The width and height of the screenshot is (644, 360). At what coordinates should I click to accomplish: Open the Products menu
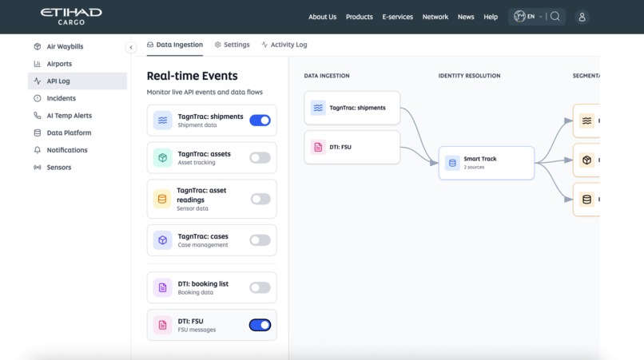(360, 17)
